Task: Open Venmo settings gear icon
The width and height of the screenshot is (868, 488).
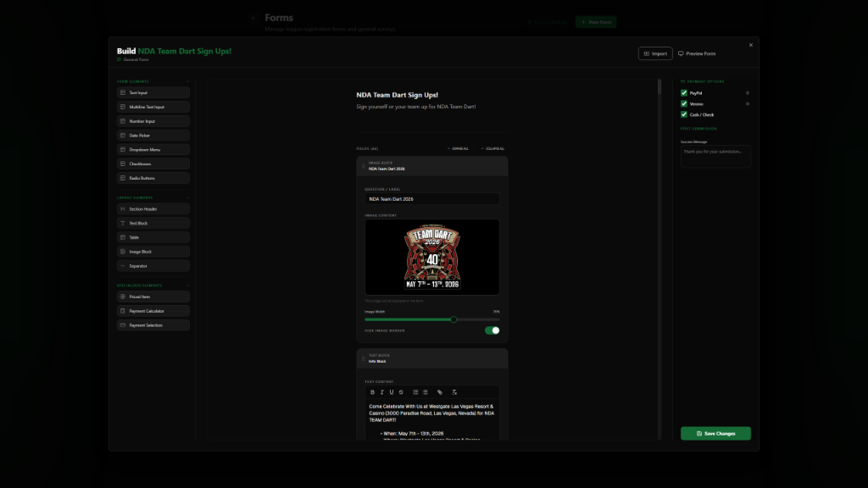Action: (x=748, y=103)
